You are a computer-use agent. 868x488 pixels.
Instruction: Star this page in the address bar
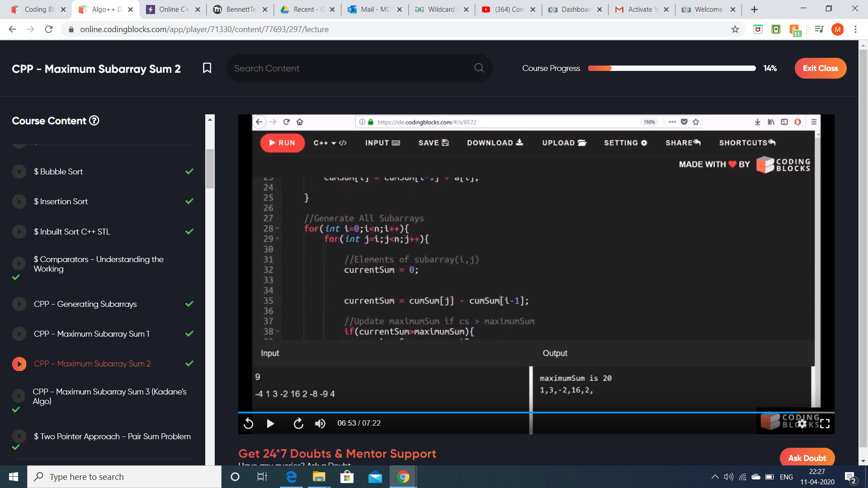[735, 29]
